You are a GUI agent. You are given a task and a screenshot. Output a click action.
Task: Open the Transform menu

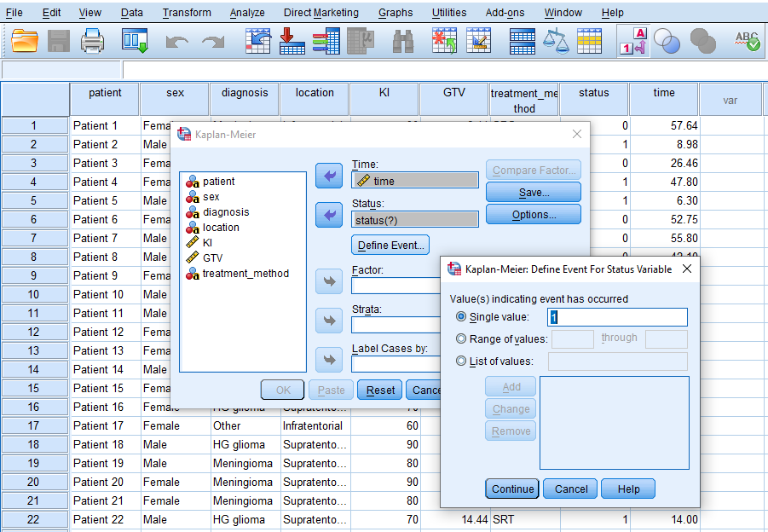(x=187, y=12)
